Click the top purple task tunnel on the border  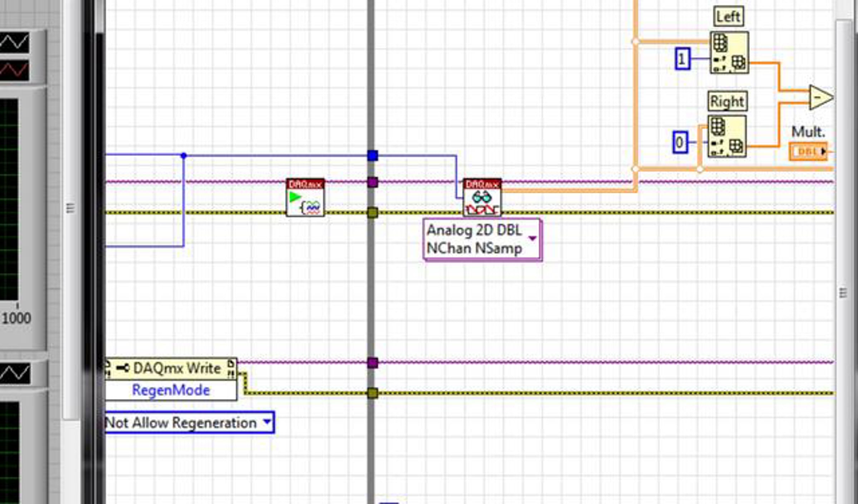(x=372, y=182)
